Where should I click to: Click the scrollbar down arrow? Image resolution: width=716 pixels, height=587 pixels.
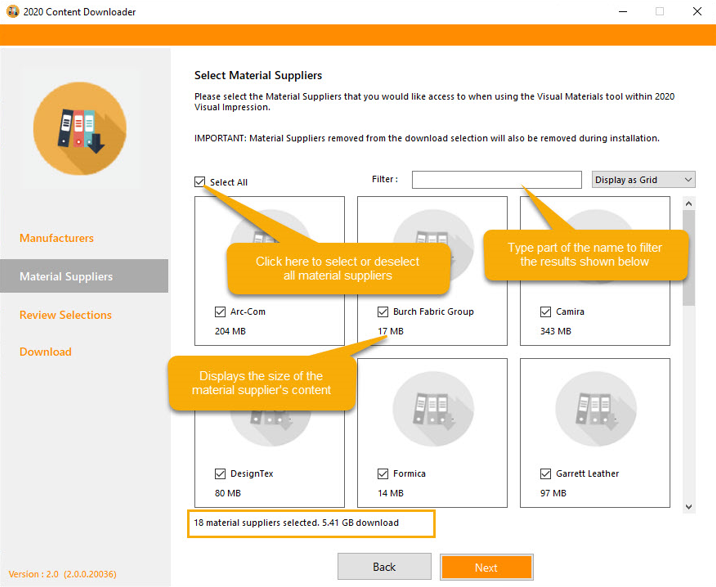pyautogui.click(x=689, y=507)
